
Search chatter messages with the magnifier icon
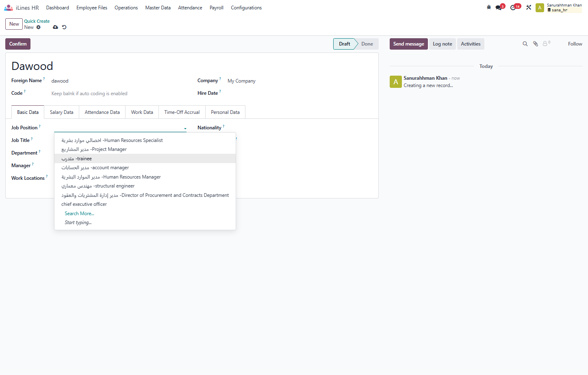tap(525, 44)
